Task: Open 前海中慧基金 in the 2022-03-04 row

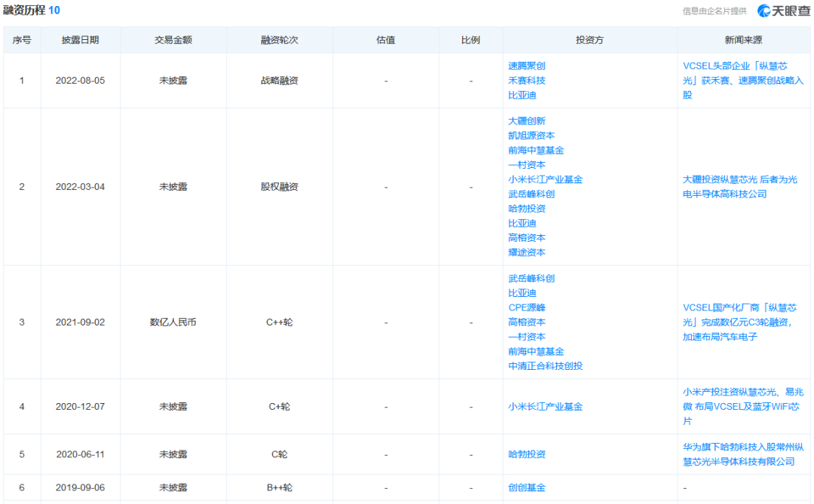Action: click(x=536, y=150)
